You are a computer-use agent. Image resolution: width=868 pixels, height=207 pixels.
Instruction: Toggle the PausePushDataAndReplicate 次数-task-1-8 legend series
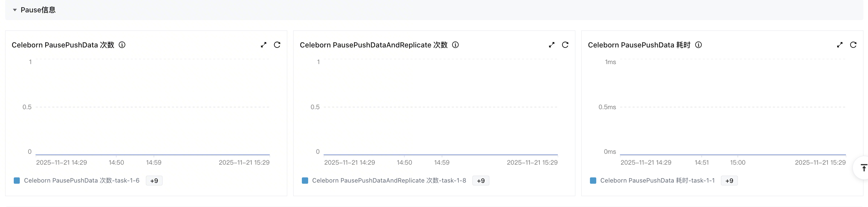point(389,181)
